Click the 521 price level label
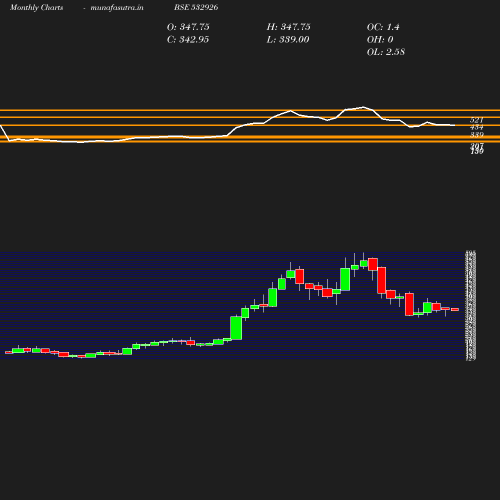The width and height of the screenshot is (500, 500). point(477,120)
